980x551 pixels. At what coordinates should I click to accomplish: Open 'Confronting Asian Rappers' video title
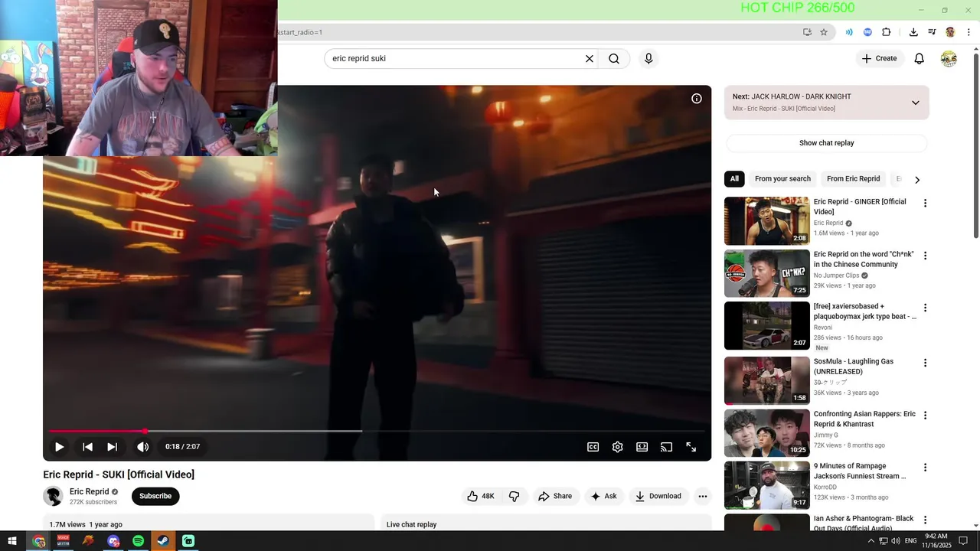pos(864,419)
